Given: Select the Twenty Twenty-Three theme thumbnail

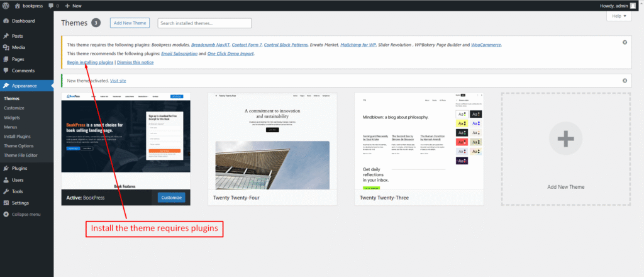Looking at the screenshot, I should [x=419, y=141].
